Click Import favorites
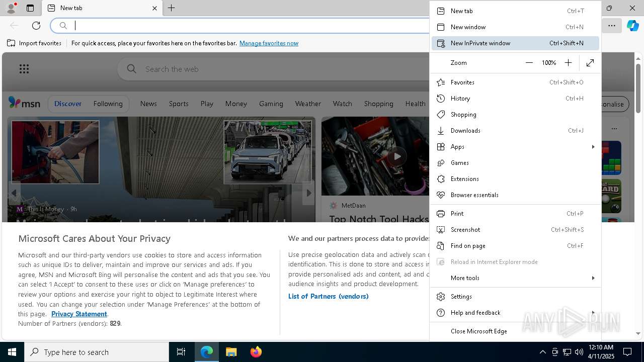 coord(34,43)
